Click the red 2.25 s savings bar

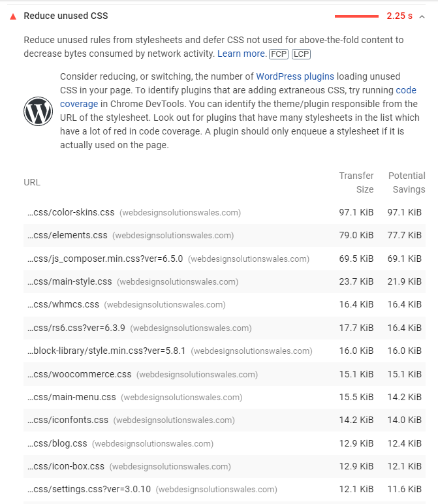356,16
